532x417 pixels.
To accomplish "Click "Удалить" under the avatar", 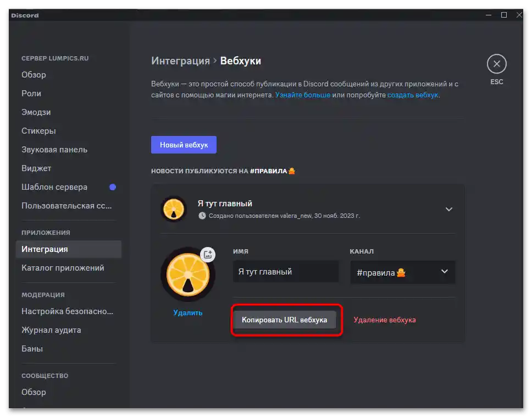I will pyautogui.click(x=187, y=312).
